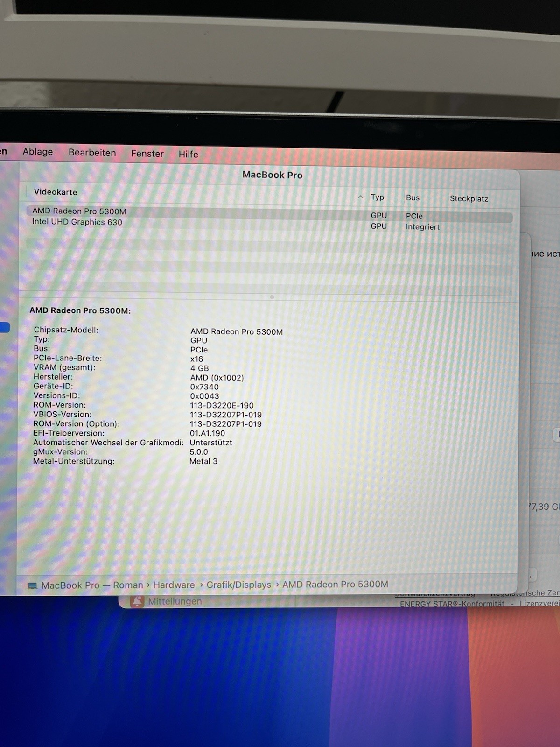Viewport: 560px width, 747px height.
Task: Click the Metal-Unterstützung label
Action: coord(74,461)
